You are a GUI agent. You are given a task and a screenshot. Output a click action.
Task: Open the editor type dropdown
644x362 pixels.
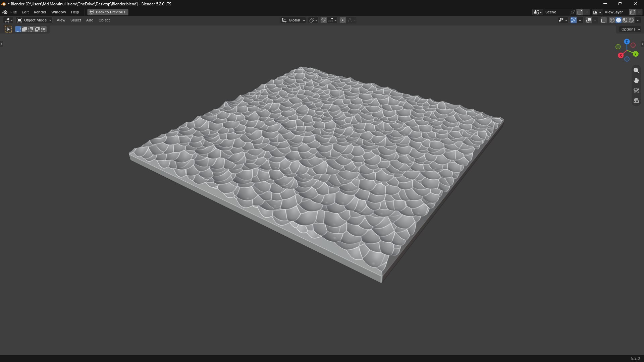[8, 20]
